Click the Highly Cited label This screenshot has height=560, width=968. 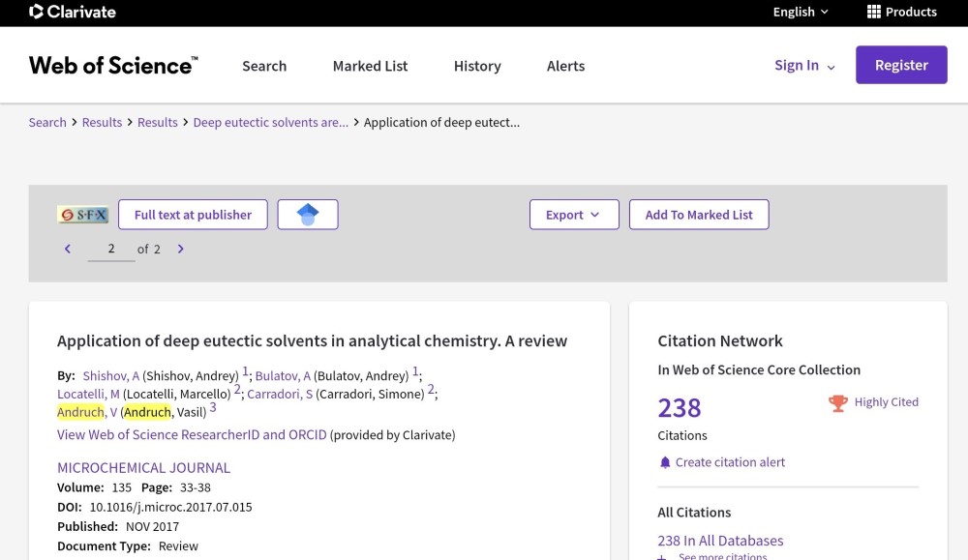tap(887, 402)
